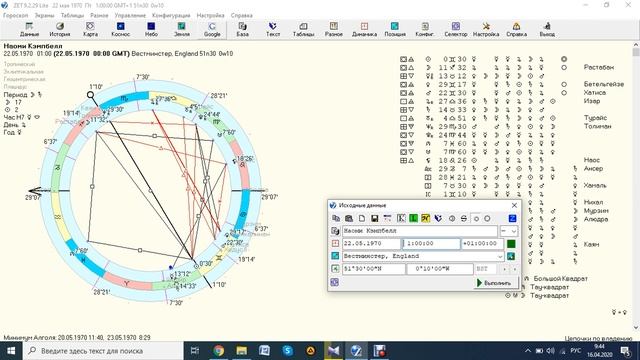Viewport: 640px width, 360px height.
Task: Toggle crossed-circle icon in dialog toolbar
Action: click(x=464, y=218)
